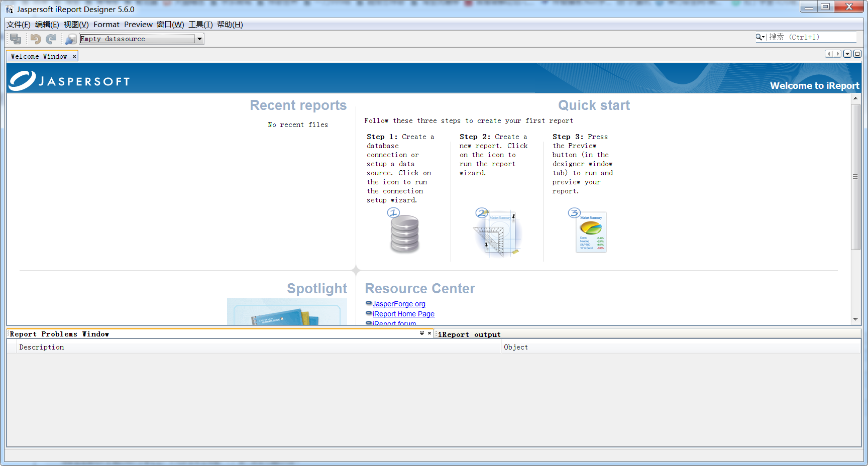Open the Empty datasource combo box
Image resolution: width=868 pixels, height=466 pixels.
(142, 39)
